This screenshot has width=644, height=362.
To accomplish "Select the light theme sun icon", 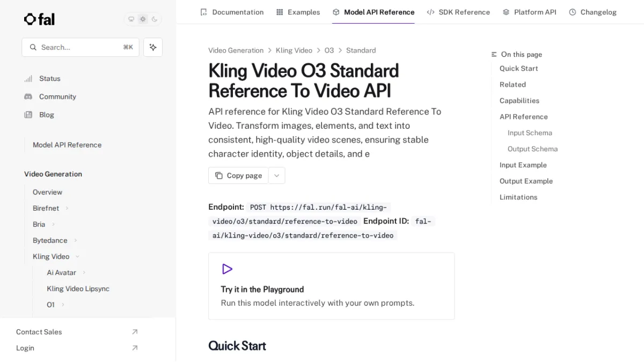I will [x=143, y=19].
